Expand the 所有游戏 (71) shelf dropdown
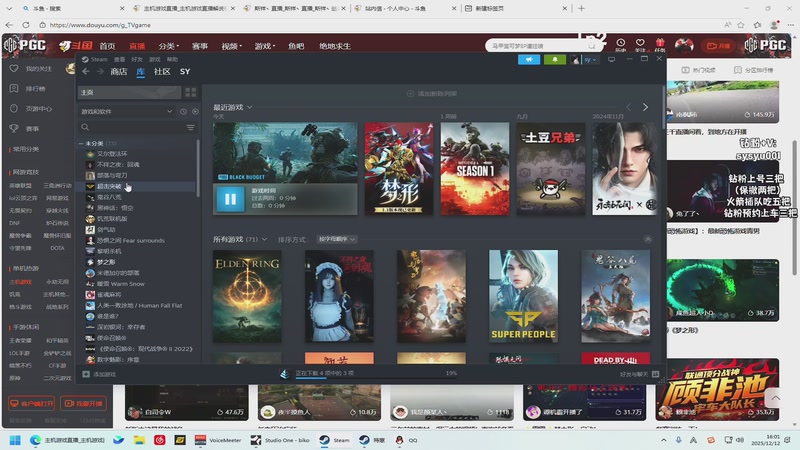Image resolution: width=800 pixels, height=450 pixels. (264, 239)
